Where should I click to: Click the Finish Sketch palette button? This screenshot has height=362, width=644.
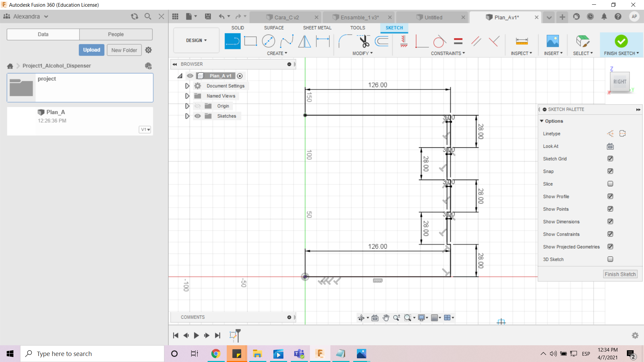point(620,274)
